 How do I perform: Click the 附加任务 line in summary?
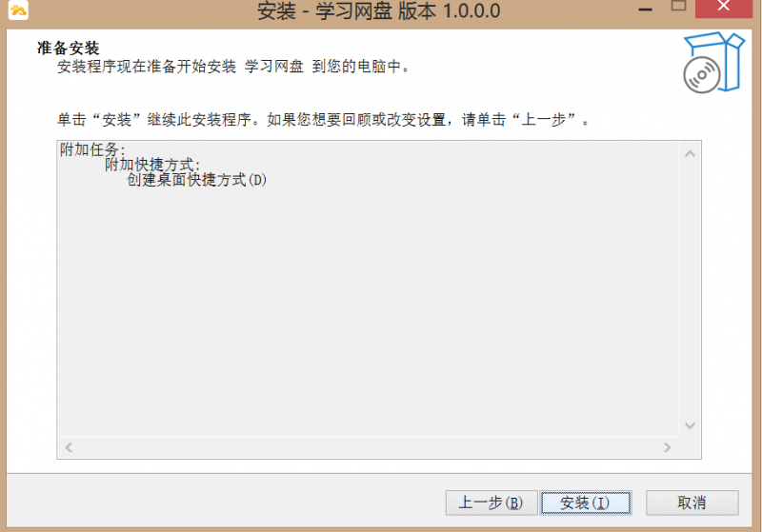(92, 149)
